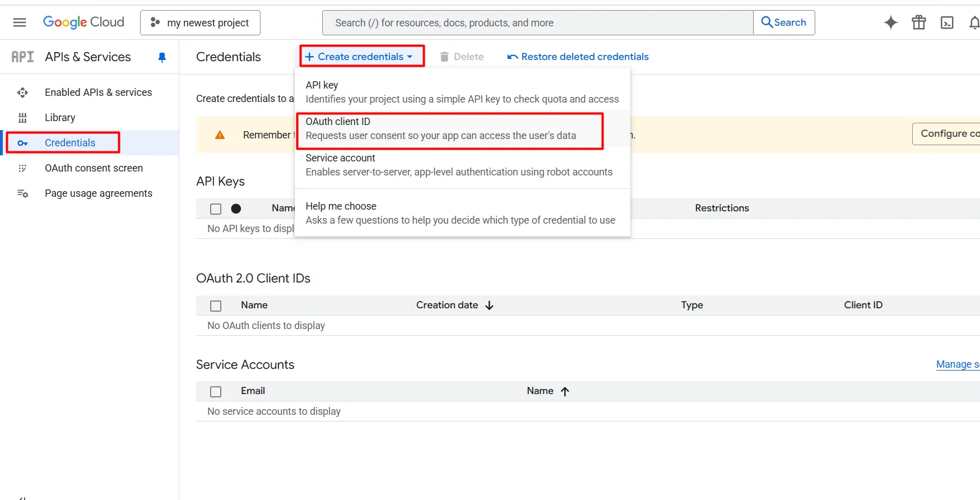
Task: Click the Delete button
Action: pos(462,57)
